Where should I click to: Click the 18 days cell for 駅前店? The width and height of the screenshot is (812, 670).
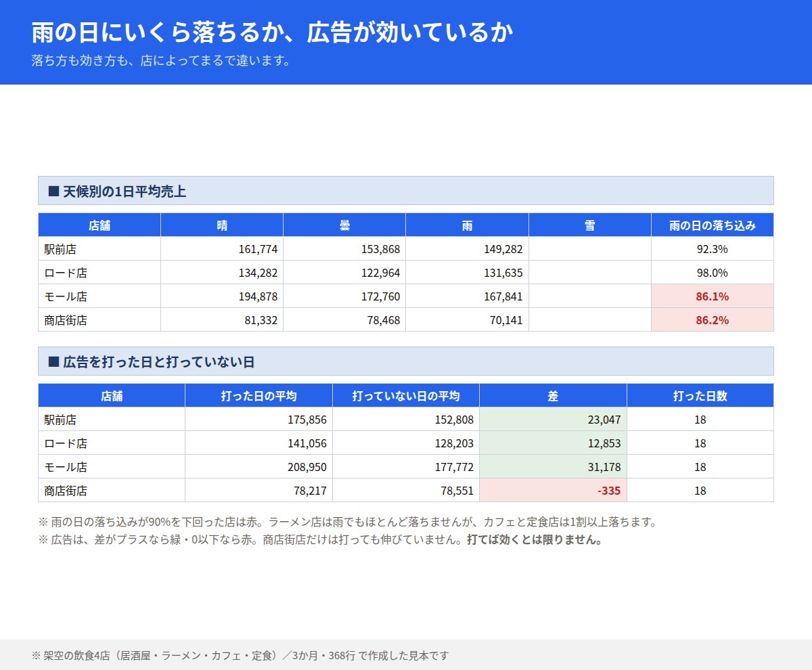pos(700,420)
